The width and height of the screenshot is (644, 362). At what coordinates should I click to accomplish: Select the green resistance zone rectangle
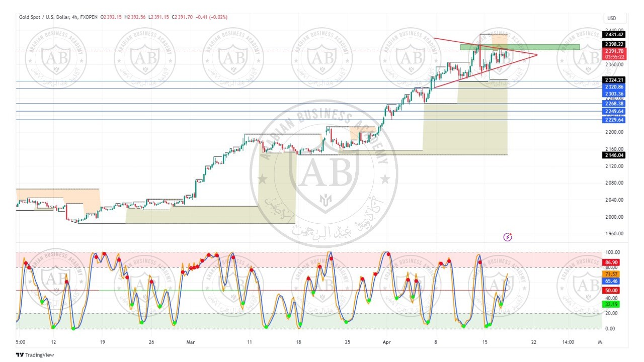pyautogui.click(x=520, y=47)
